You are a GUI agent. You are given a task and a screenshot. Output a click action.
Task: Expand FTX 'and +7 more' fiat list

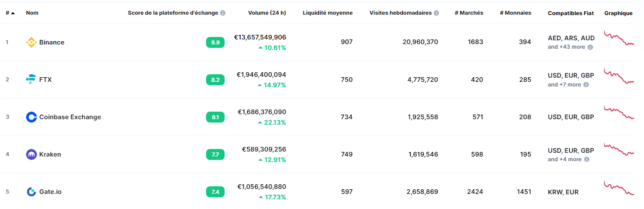[564, 84]
